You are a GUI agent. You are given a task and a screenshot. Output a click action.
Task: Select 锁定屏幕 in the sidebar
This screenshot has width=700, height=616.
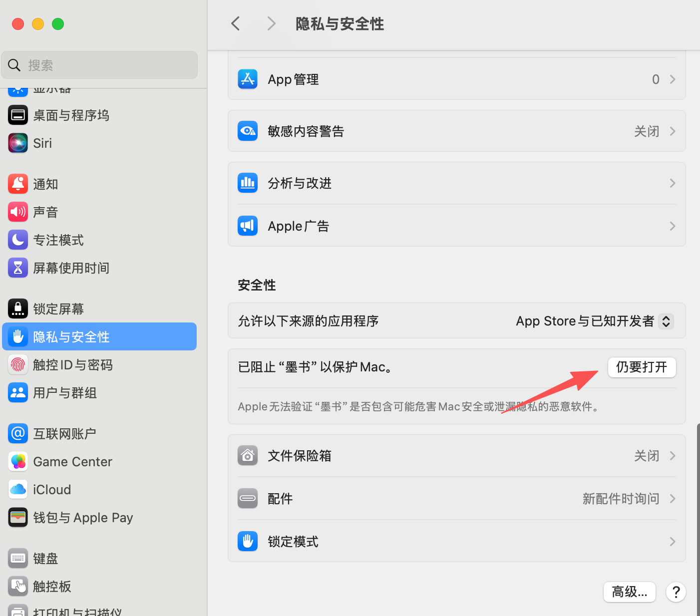pyautogui.click(x=99, y=309)
